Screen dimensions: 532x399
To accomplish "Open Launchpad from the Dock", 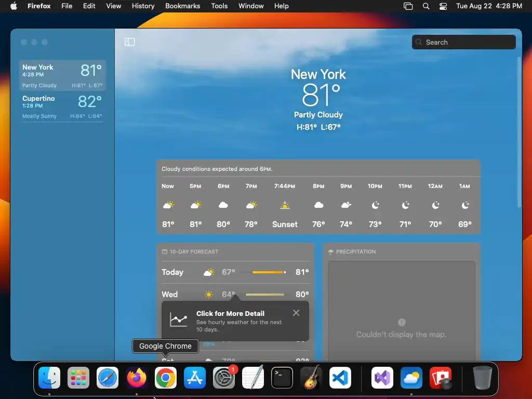I will (x=78, y=378).
